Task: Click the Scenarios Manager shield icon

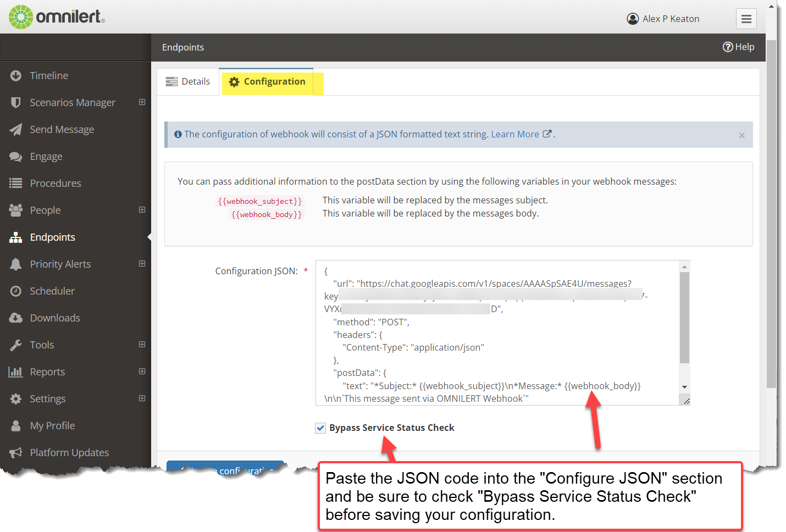Action: (16, 102)
